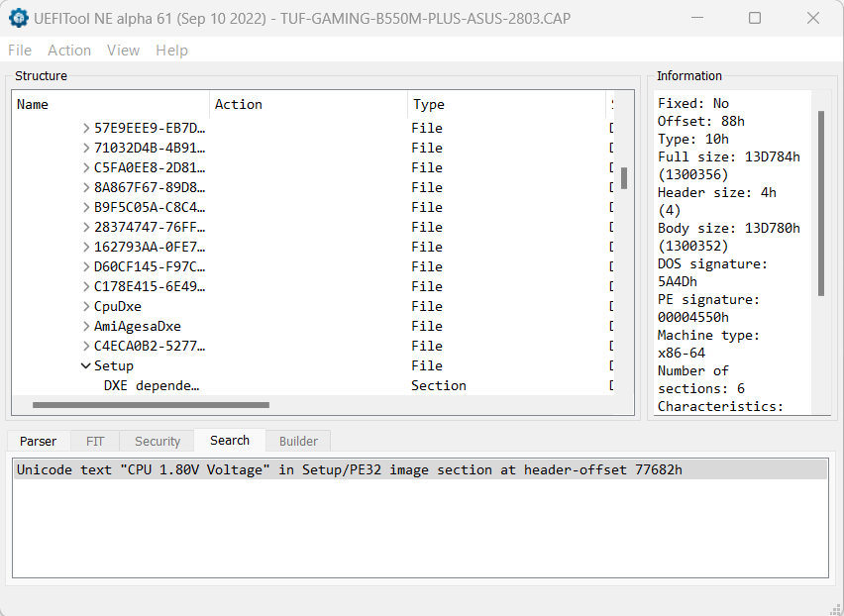Expand the CpuDxe file node
The image size is (844, 616).
[x=86, y=307]
